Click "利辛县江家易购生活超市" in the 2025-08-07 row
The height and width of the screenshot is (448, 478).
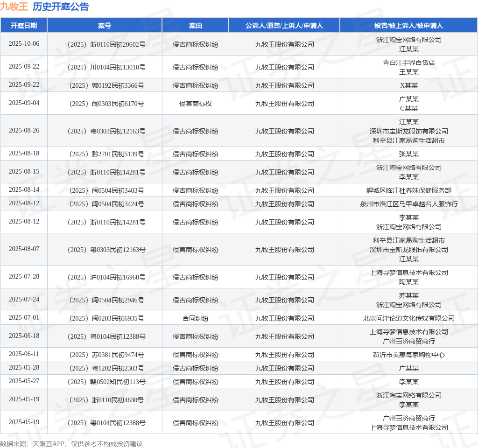coord(409,240)
